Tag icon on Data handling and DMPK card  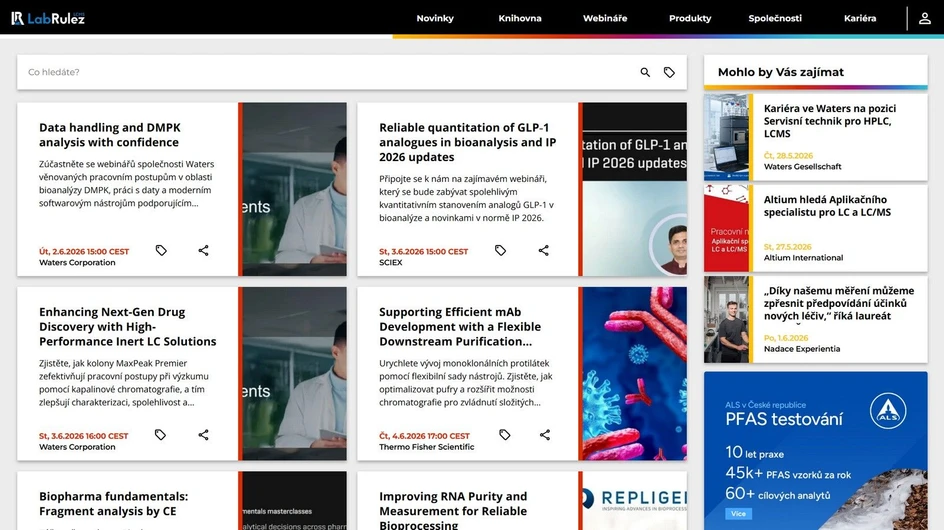161,250
